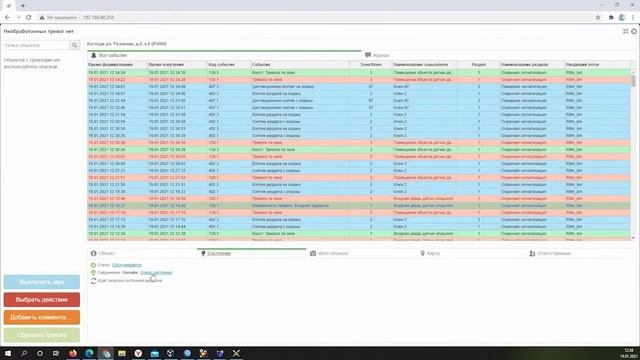Click the camera icon of Фото объекта
The image size is (640, 360).
click(313, 253)
